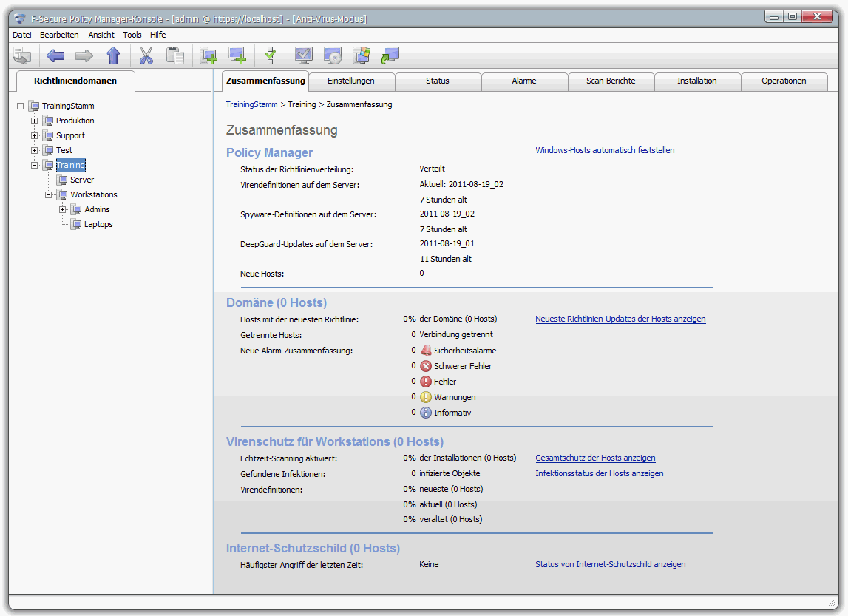The width and height of the screenshot is (848, 616).
Task: Click Windows-Hosts automatisch feststellen link
Action: pos(606,150)
